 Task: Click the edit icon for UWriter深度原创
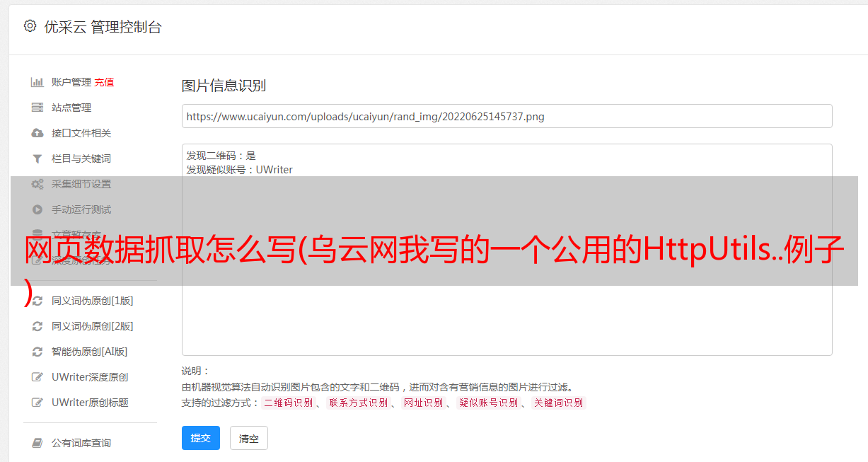(x=37, y=377)
